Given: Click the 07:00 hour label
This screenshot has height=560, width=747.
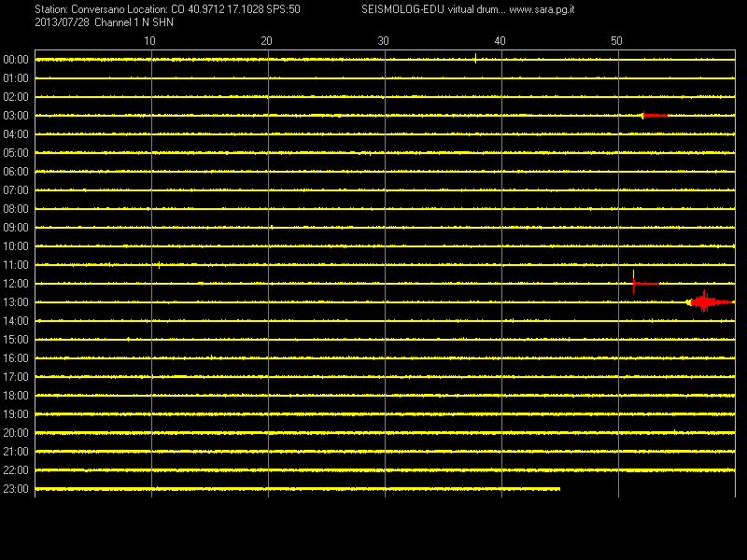Looking at the screenshot, I should pos(16,190).
